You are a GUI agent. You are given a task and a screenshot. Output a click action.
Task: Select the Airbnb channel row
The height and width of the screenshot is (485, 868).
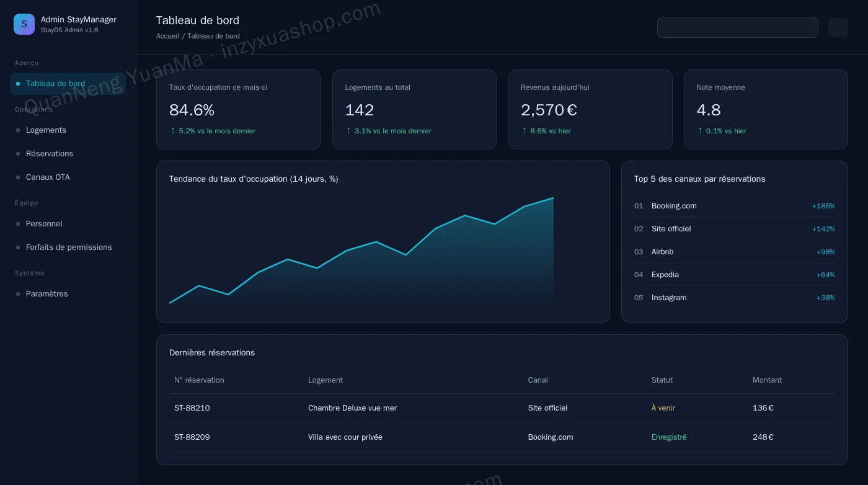pyautogui.click(x=735, y=252)
